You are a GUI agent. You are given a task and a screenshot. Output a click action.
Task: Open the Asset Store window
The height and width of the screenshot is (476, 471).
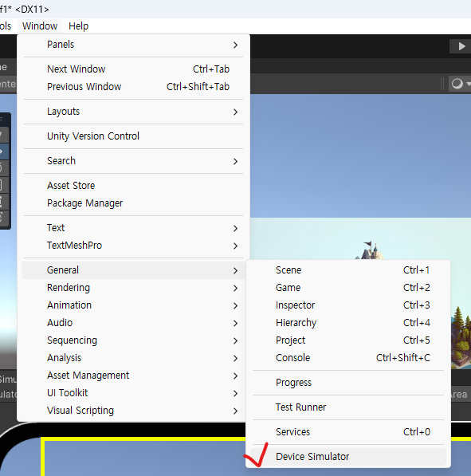coord(134,186)
